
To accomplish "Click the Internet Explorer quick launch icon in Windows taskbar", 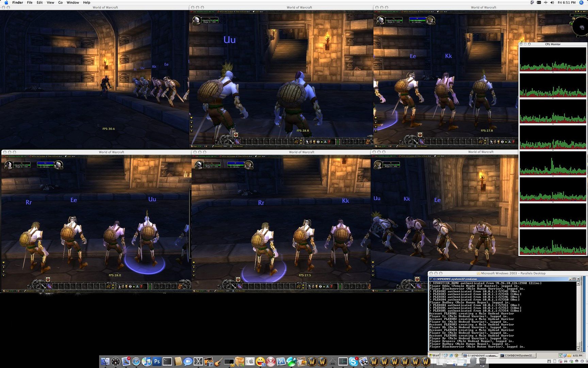I will click(x=451, y=355).
